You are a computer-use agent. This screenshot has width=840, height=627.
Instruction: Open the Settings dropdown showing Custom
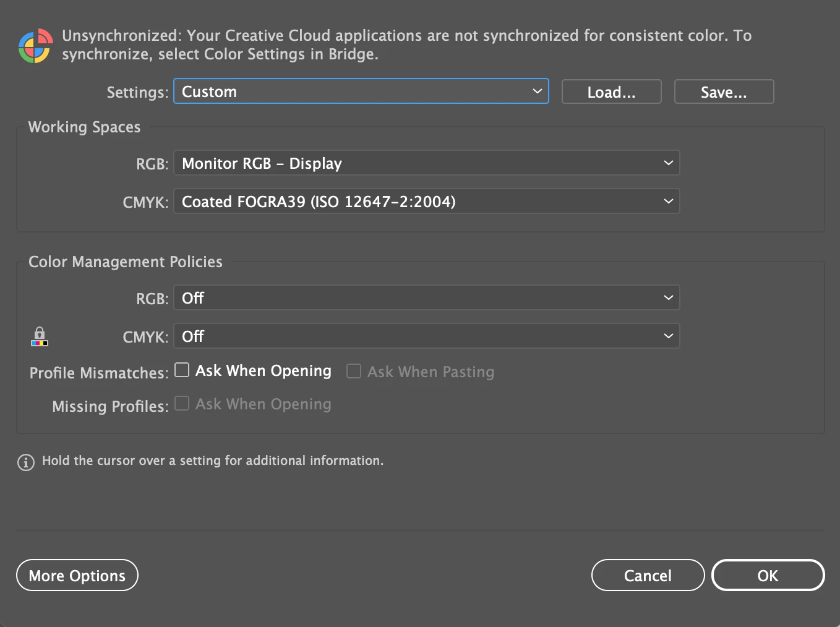(361, 92)
